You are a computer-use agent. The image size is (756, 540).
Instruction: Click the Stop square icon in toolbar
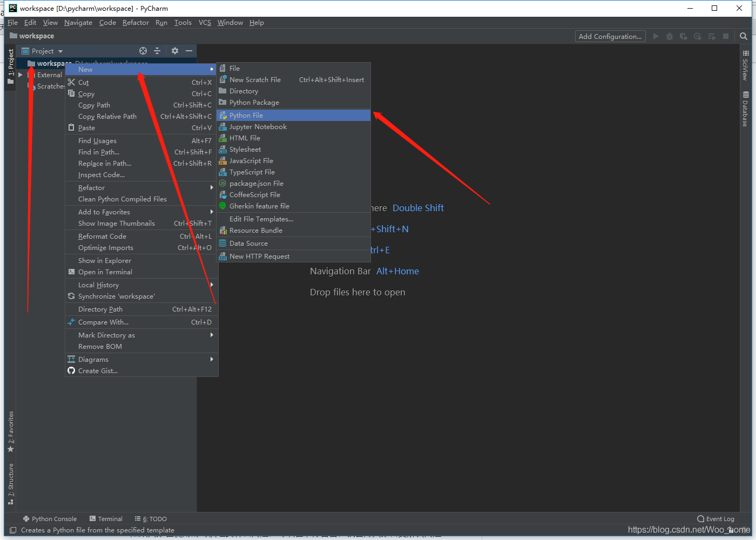(726, 36)
